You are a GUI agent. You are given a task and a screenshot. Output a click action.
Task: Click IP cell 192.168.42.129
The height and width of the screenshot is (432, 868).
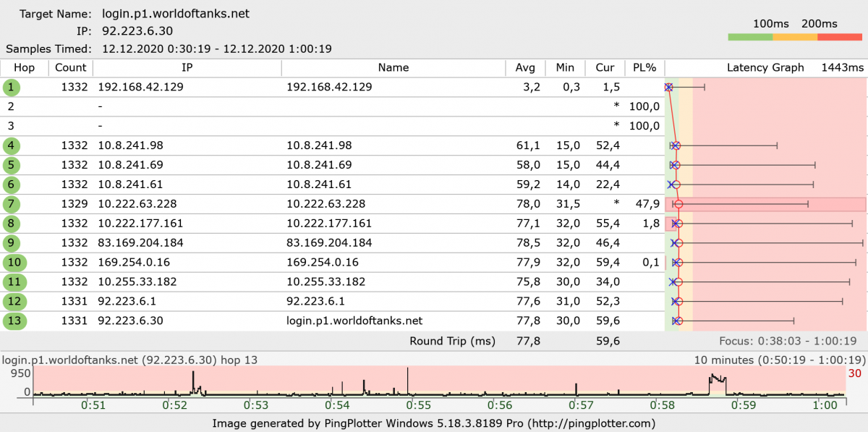(x=140, y=88)
